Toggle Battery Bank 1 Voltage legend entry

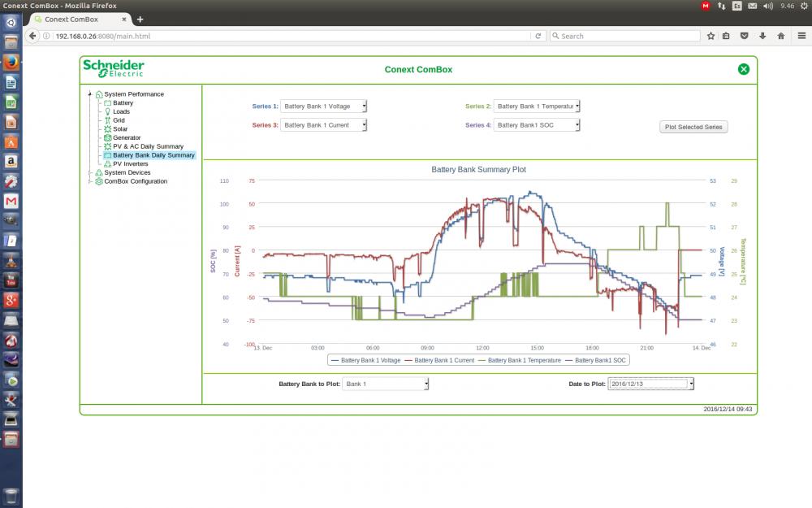(x=365, y=360)
